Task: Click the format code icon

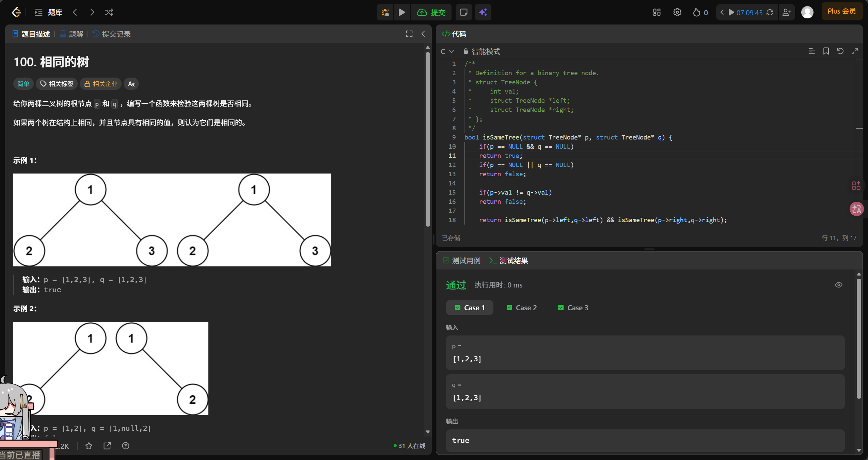Action: 811,51
